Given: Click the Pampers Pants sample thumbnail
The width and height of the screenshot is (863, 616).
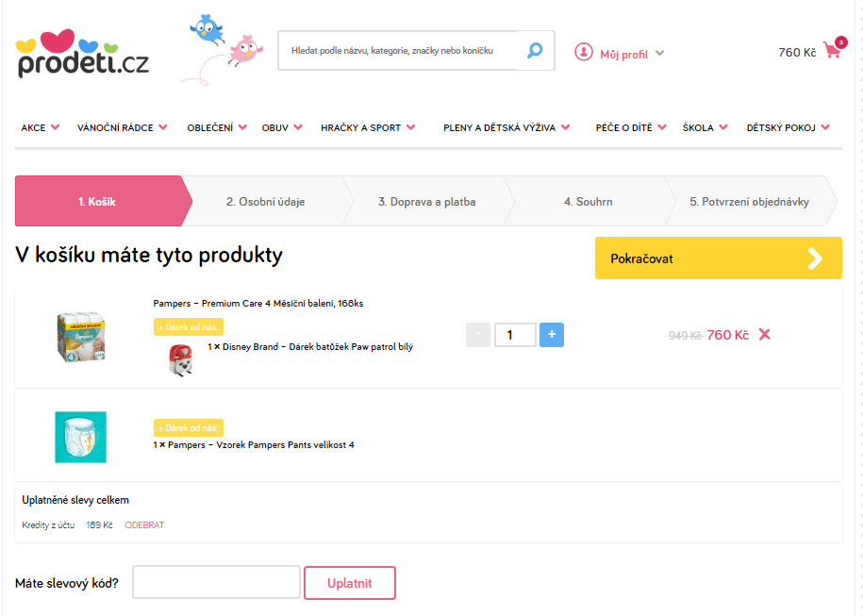Looking at the screenshot, I should [x=80, y=437].
